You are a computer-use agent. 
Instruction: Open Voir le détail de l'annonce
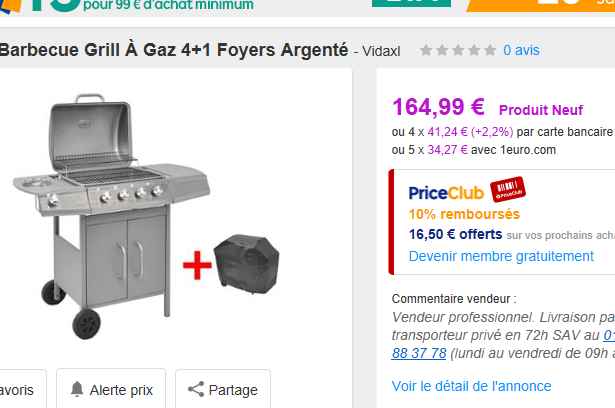pos(471,386)
